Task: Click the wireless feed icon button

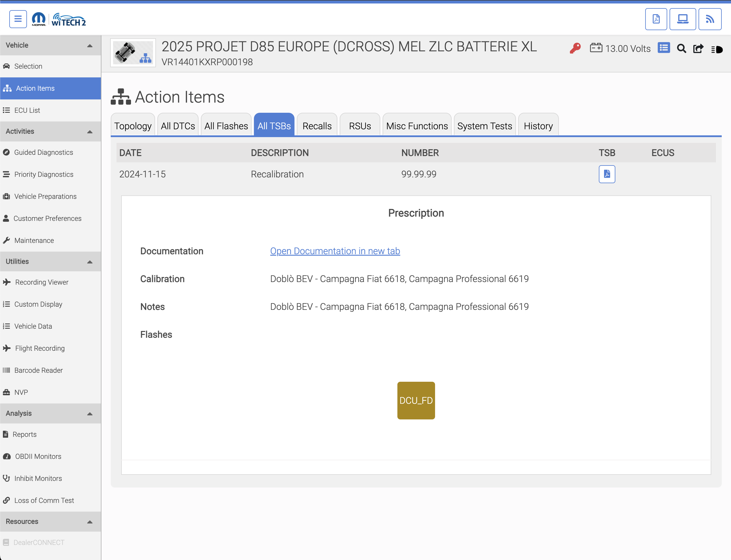Action: click(x=710, y=19)
